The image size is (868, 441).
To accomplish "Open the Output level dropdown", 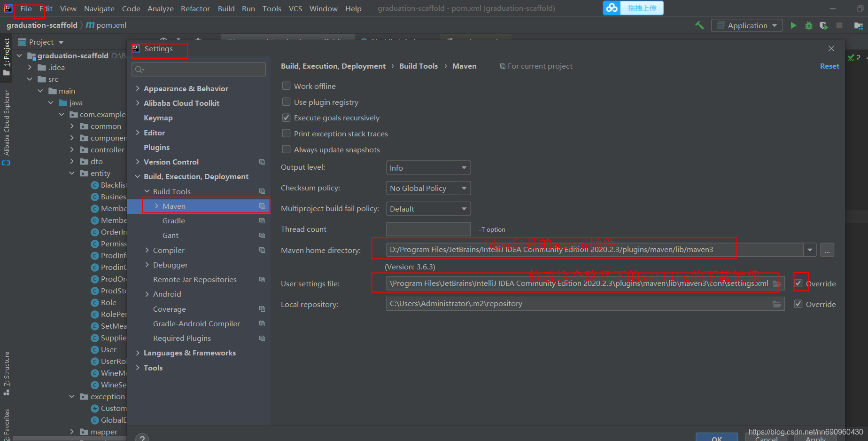I will [428, 168].
